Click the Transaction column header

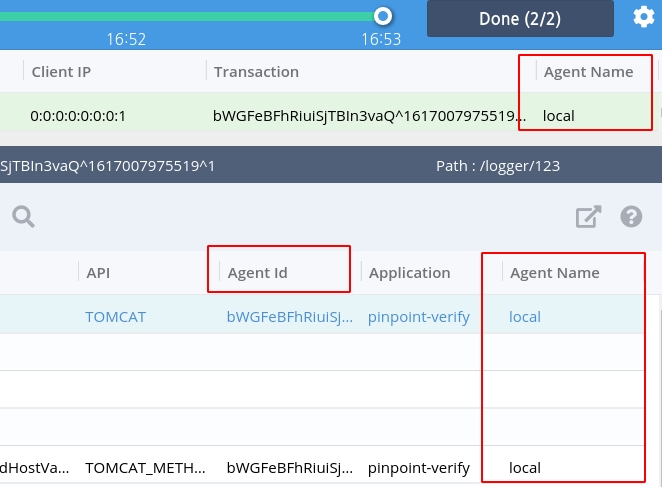pyautogui.click(x=256, y=72)
